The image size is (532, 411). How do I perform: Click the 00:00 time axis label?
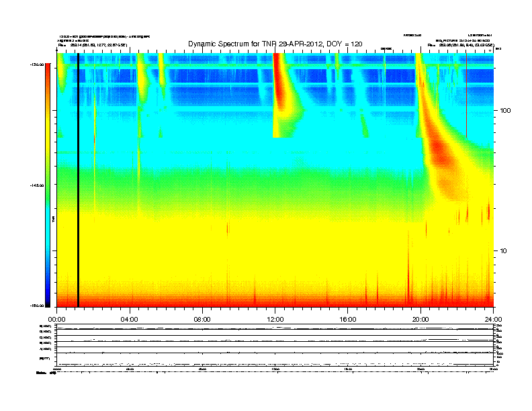pos(56,320)
